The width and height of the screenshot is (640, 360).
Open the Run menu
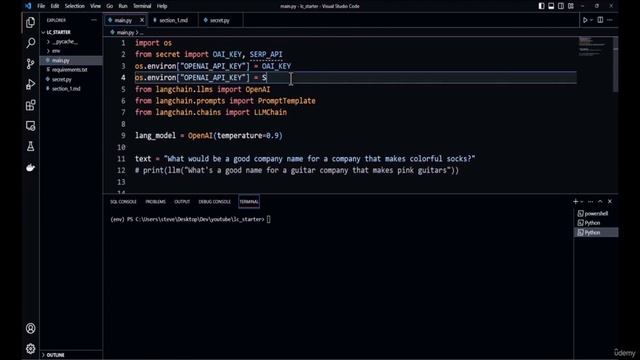coord(123,6)
